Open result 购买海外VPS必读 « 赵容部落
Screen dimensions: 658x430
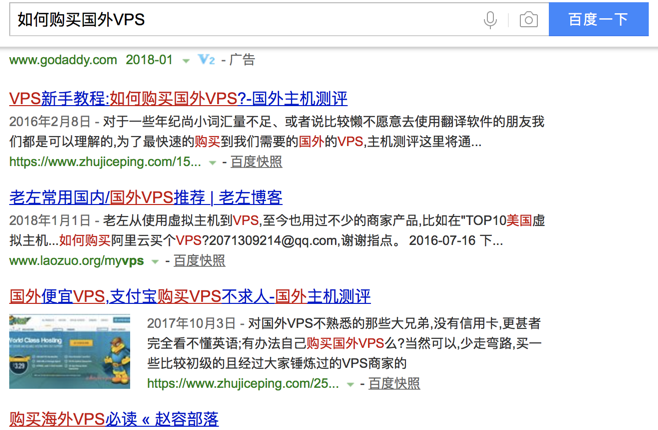click(114, 419)
